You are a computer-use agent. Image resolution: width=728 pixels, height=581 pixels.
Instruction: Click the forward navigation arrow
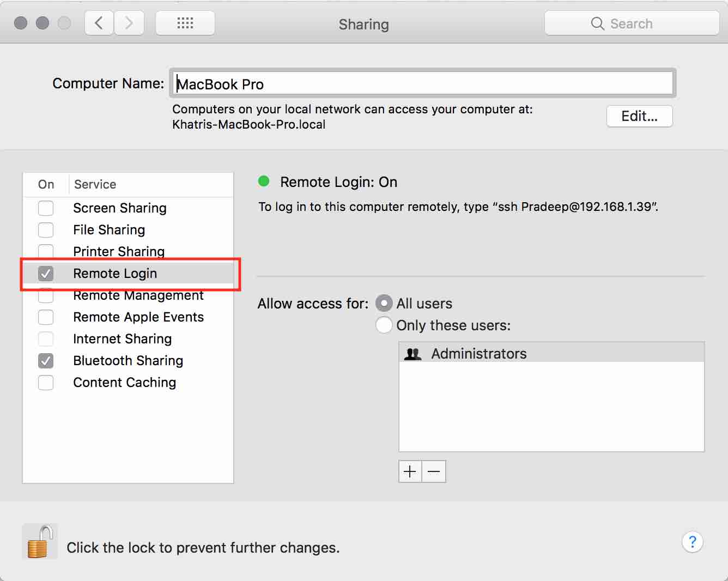coord(129,23)
